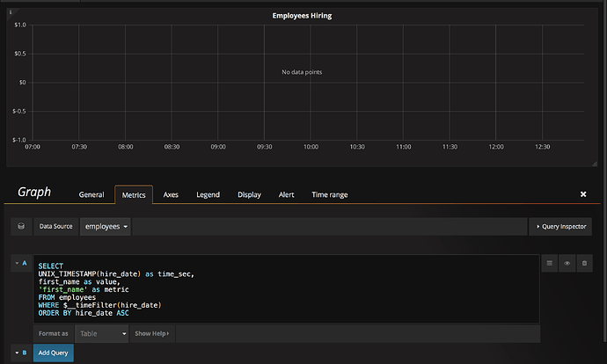Select the Metrics tab
Screen dimensions: 607x364
tap(134, 195)
